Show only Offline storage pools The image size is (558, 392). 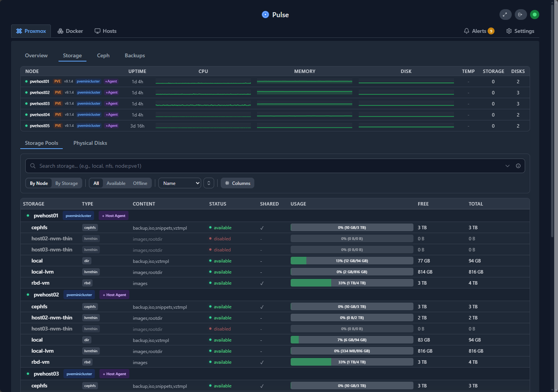140,183
